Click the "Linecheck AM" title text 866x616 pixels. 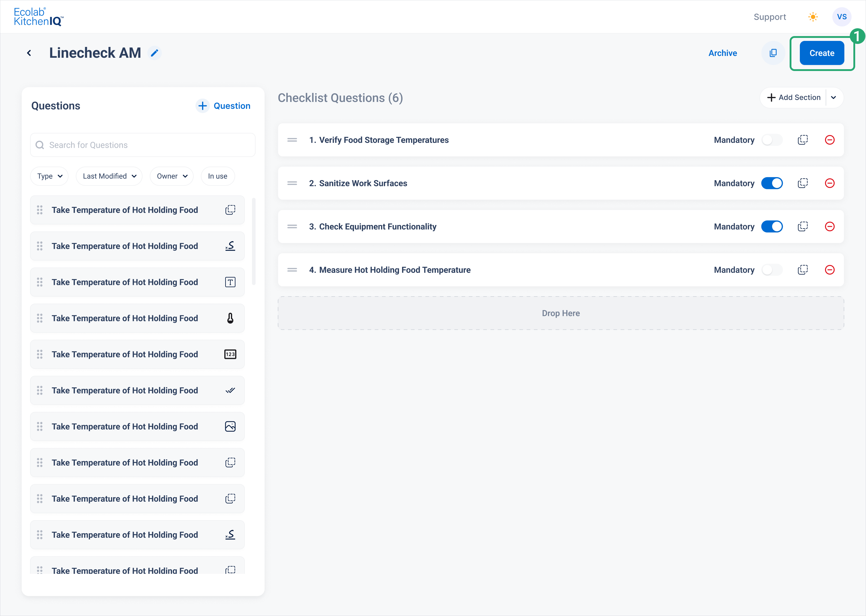(95, 53)
